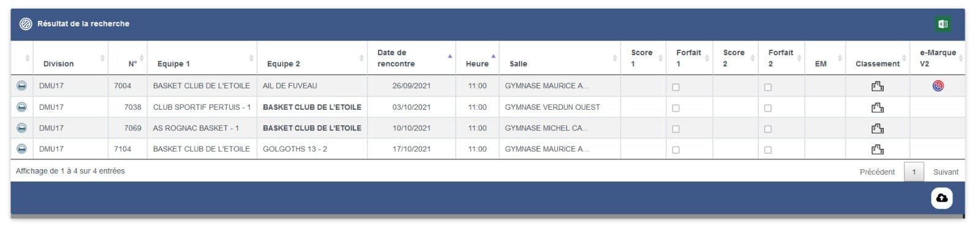
Task: Click the row action icon for match 7069
Action: point(21,128)
